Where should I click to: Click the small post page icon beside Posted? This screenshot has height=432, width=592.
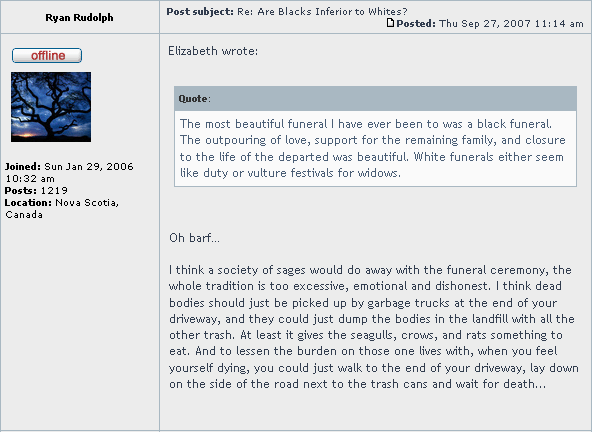[x=390, y=23]
